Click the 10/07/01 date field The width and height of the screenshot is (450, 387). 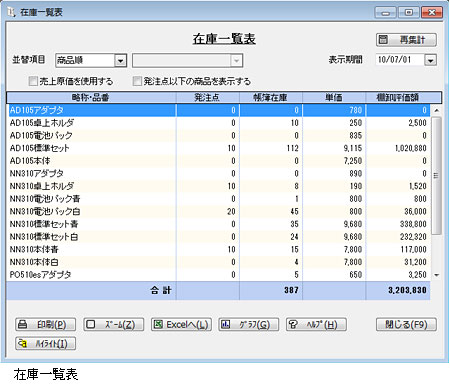(400, 60)
